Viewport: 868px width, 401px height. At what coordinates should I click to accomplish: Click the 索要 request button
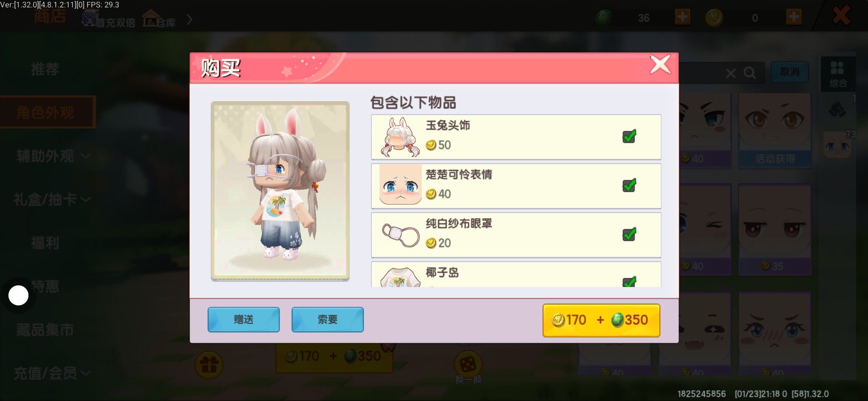click(327, 319)
